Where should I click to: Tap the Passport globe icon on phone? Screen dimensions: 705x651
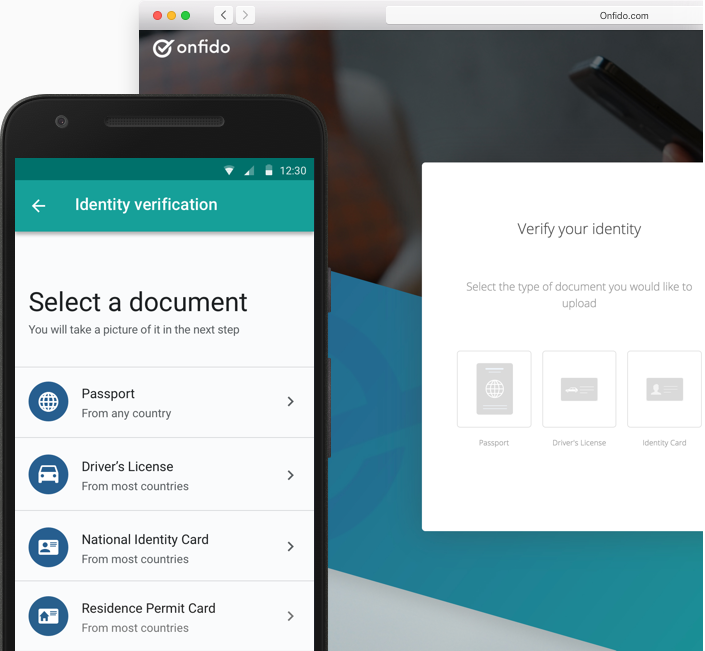point(49,401)
